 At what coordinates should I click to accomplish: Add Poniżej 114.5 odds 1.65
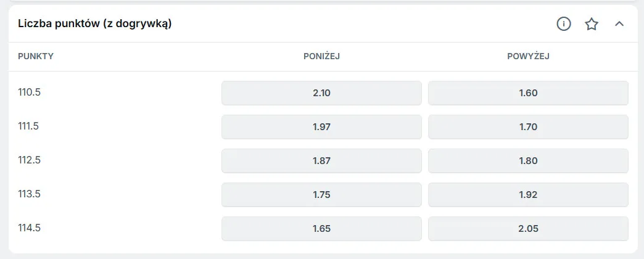click(x=321, y=228)
